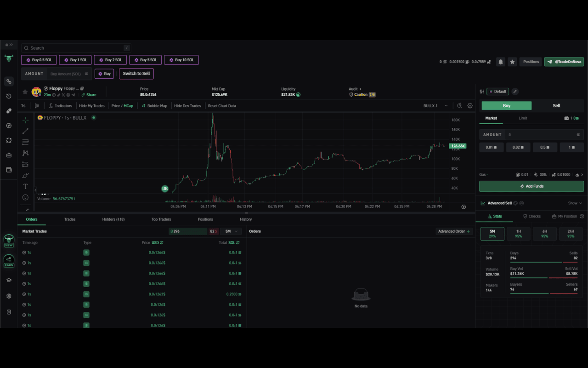Toggle Hide My Trades on the chart
The height and width of the screenshot is (368, 588).
point(91,105)
